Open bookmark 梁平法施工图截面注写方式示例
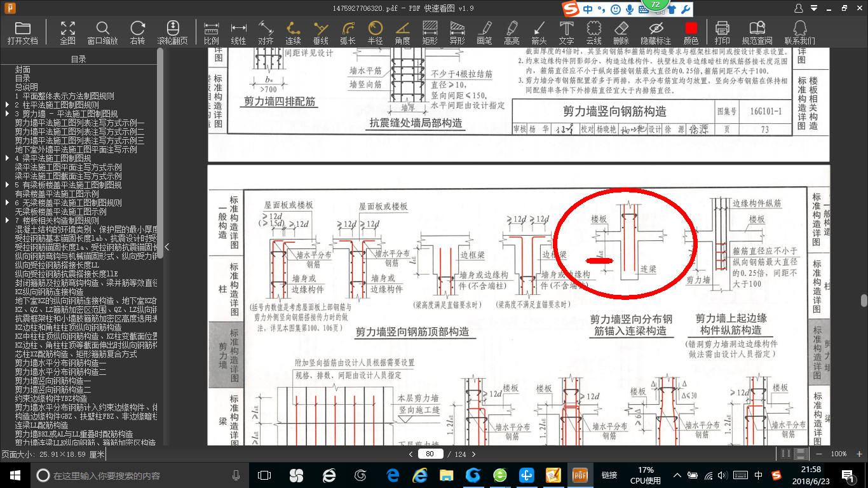The width and height of the screenshot is (868, 488). tap(69, 176)
